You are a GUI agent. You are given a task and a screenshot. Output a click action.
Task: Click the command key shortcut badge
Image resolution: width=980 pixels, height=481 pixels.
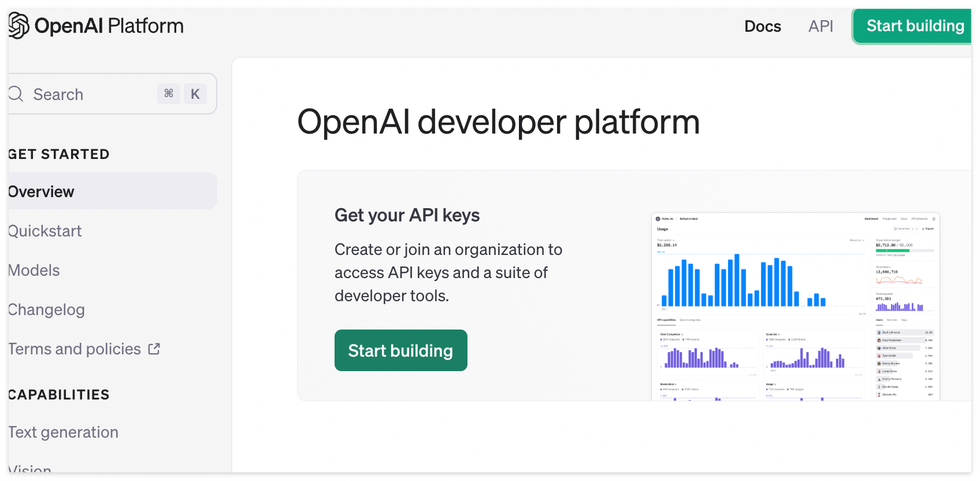click(x=169, y=94)
